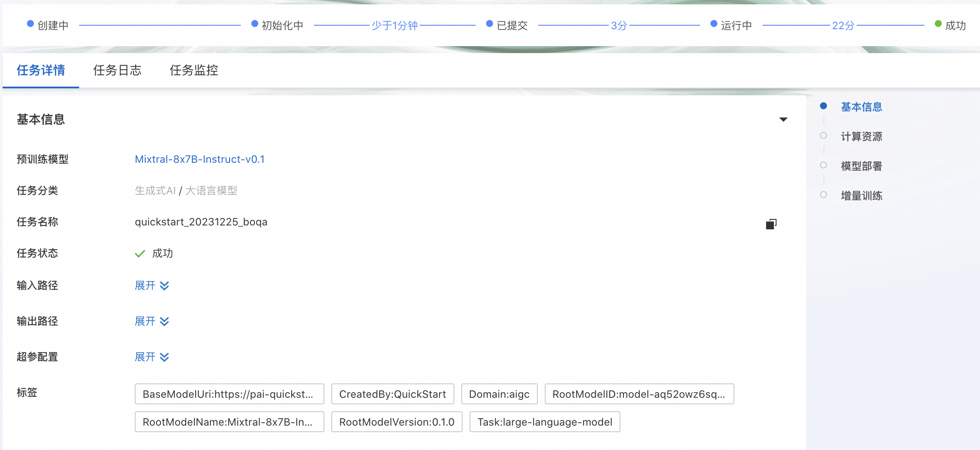Open the Mixtral-8x7B-Instruct-v0.1 model link
The width and height of the screenshot is (980, 450).
click(200, 159)
